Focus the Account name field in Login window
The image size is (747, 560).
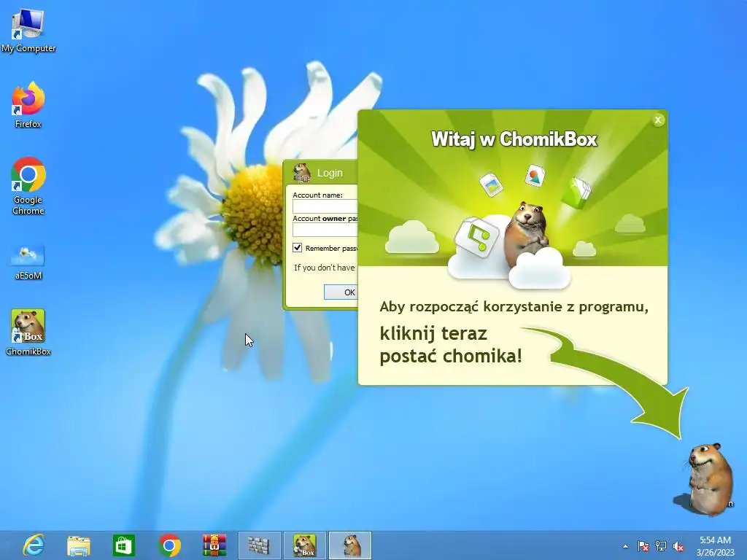325,206
